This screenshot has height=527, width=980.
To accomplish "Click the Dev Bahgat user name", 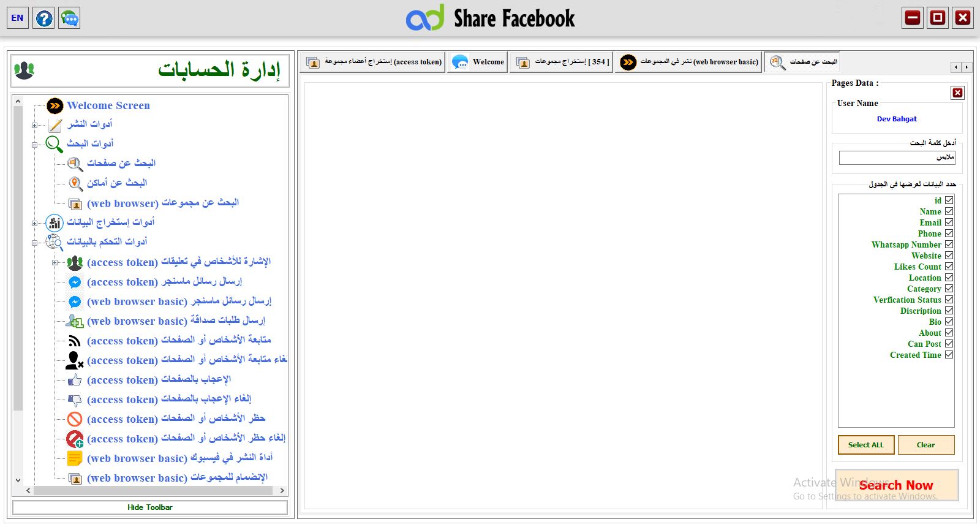I will tap(897, 119).
